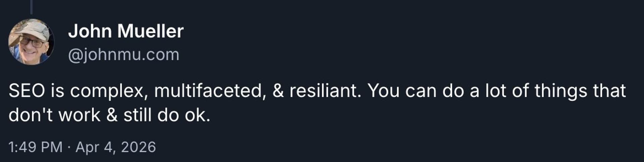This screenshot has width=644, height=162.
Task: Click the word "things" in the post
Action: [x=560, y=91]
